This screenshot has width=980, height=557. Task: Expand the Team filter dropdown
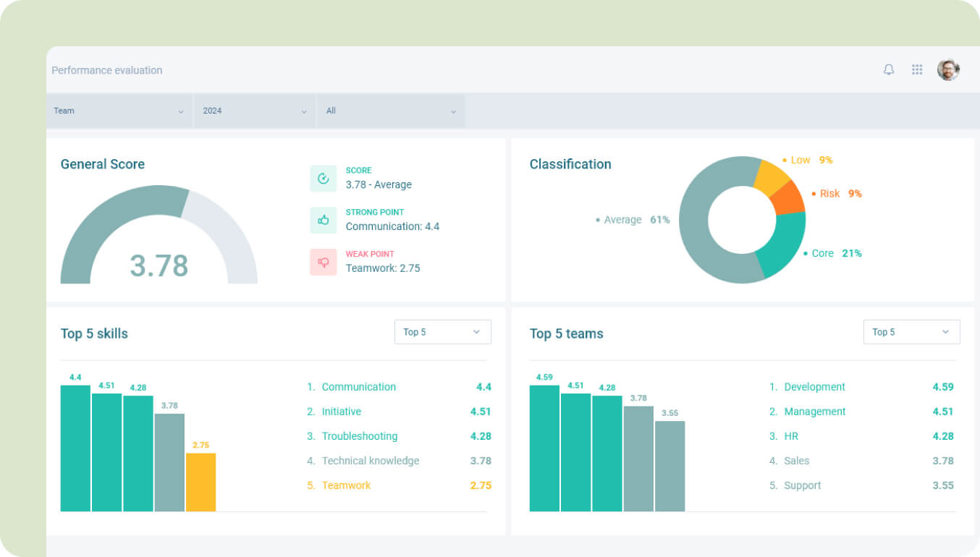[x=119, y=111]
